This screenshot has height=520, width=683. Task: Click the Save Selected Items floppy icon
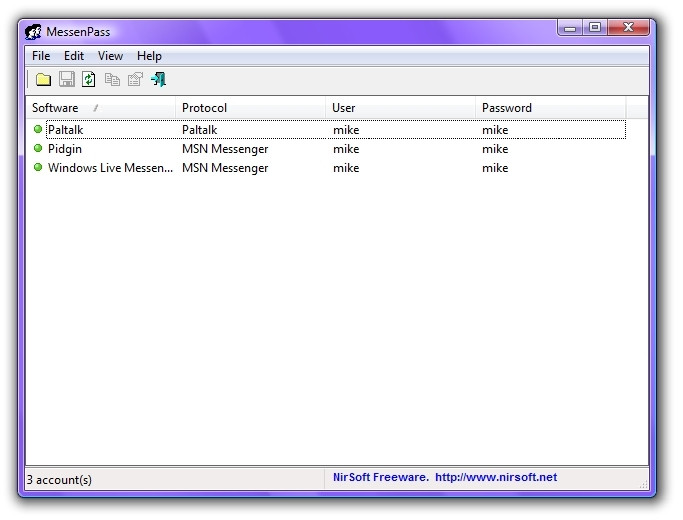point(67,79)
